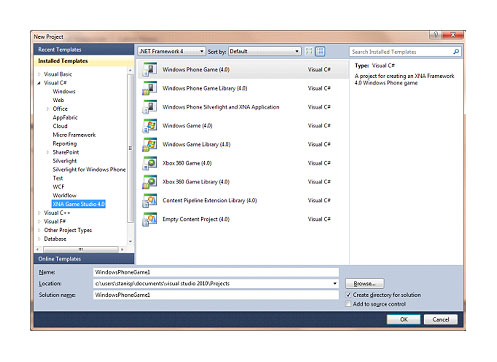Viewport: 497px width, 362px height.
Task: Click in the Solution name field
Action: [216, 295]
